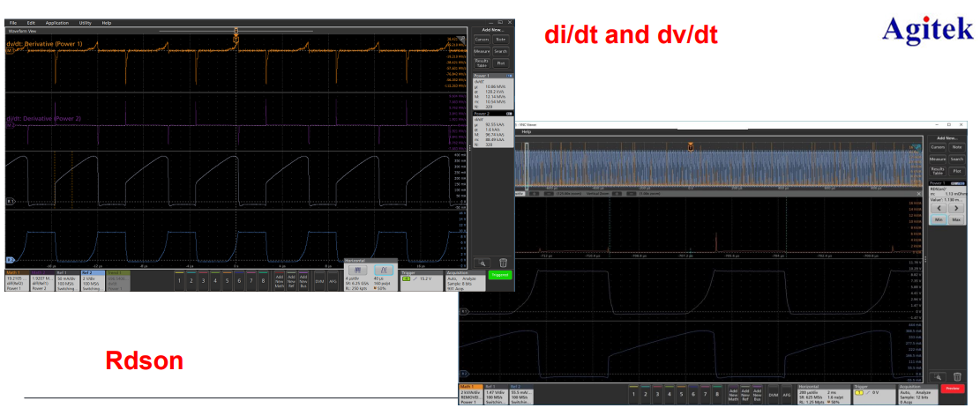980x408 pixels.
Task: Enable channel 5 in left scope window
Action: click(x=227, y=280)
